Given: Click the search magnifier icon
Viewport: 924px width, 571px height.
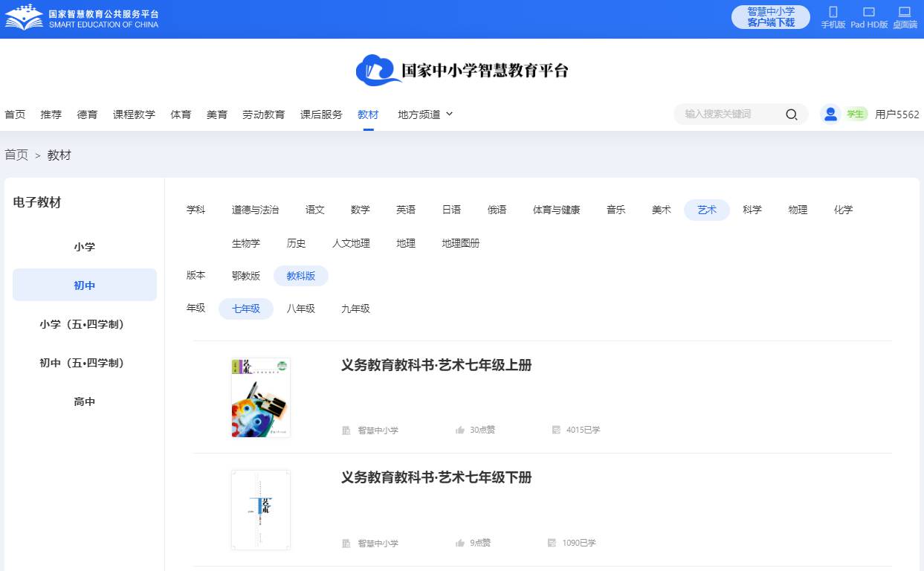Looking at the screenshot, I should coord(792,114).
